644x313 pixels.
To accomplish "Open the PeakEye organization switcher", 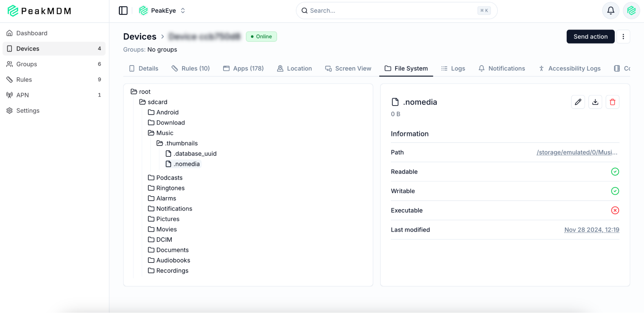I will [162, 11].
